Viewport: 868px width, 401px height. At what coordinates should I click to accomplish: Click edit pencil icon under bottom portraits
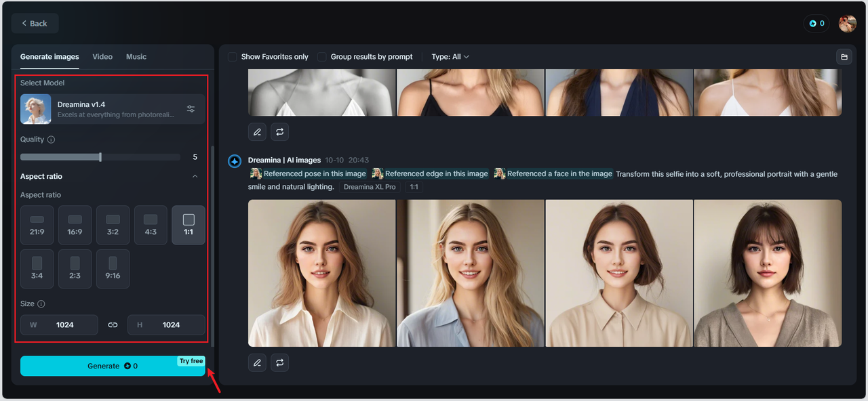(x=257, y=363)
